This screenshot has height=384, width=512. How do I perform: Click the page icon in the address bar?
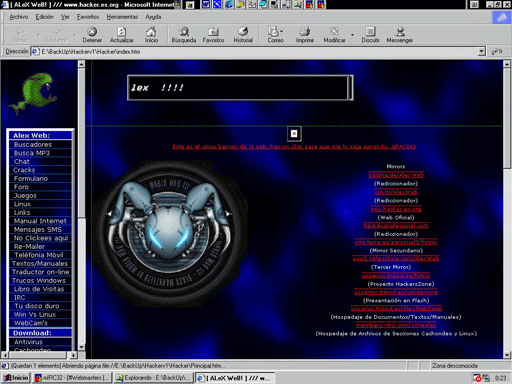[x=35, y=52]
